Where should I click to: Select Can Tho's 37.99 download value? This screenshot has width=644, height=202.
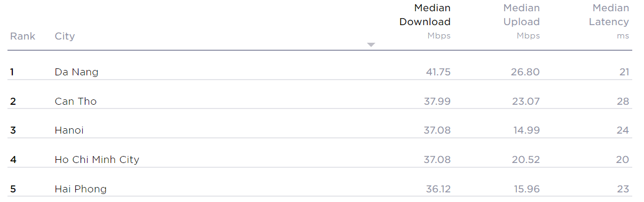(437, 101)
